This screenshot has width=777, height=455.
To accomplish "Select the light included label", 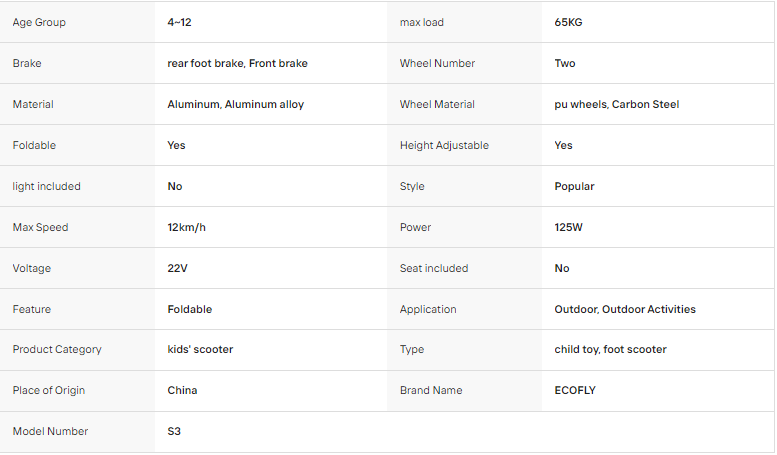I will tap(47, 186).
